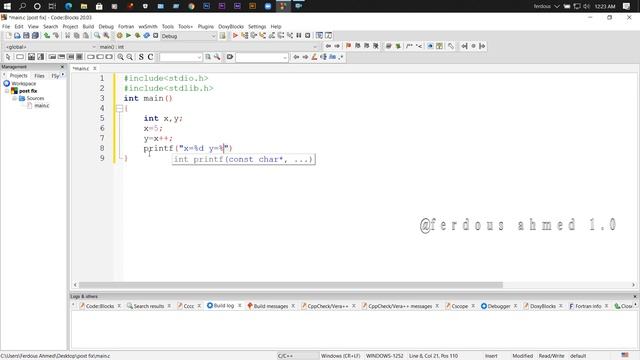Image resolution: width=640 pixels, height=360 pixels.
Task: Stop the debugger with its stop icon
Action: 308,36
